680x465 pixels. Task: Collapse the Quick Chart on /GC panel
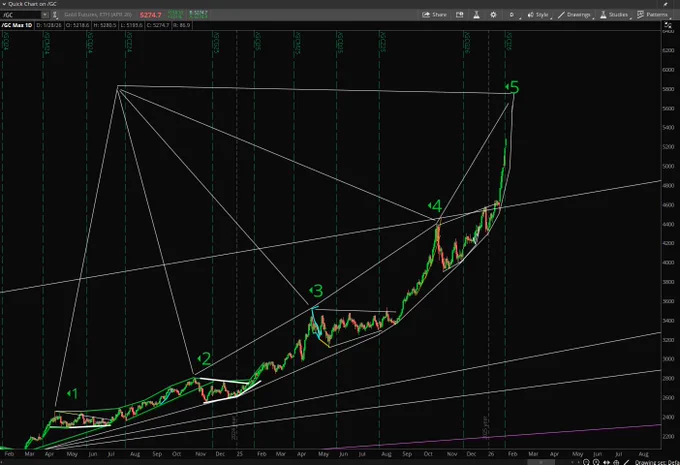(4, 4)
